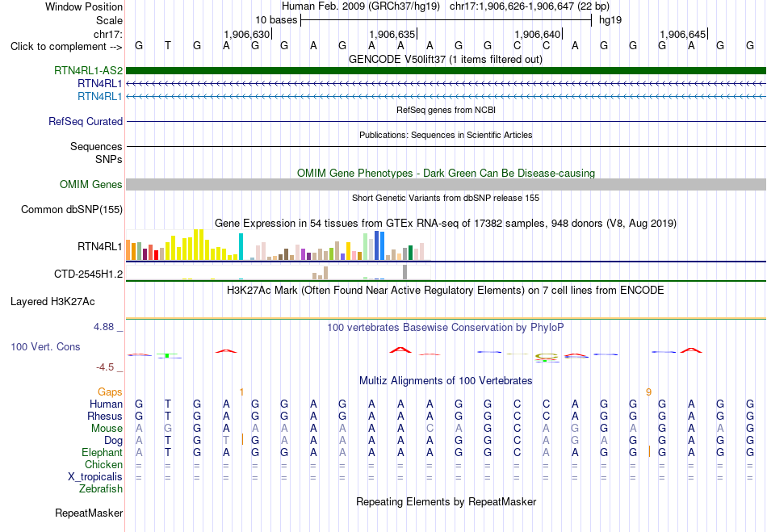Click the lone C in the Mouse row
767x532 pixels.
[x=430, y=429]
